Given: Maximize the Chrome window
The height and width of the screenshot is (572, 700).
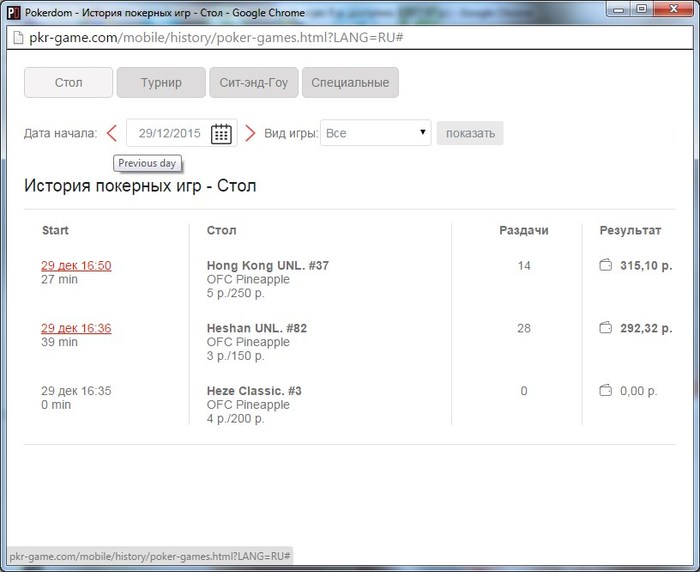Looking at the screenshot, I should coord(642,9).
